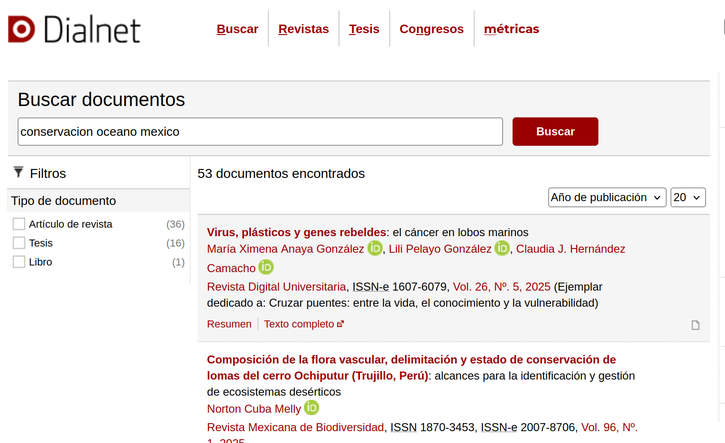The image size is (725, 443).
Task: Check the Tesis filter checkbox
Action: (19, 243)
